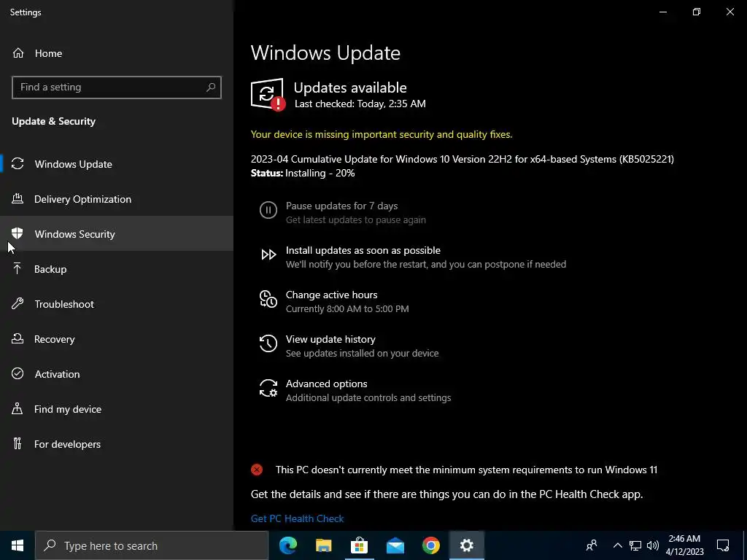Select Windows Update in sidebar
The height and width of the screenshot is (560, 747).
[x=117, y=164]
